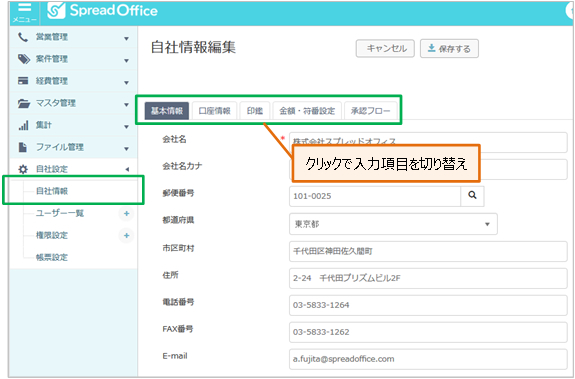575x379 pixels.
Task: Open 帳票設定 in the sidebar
Action: [52, 257]
